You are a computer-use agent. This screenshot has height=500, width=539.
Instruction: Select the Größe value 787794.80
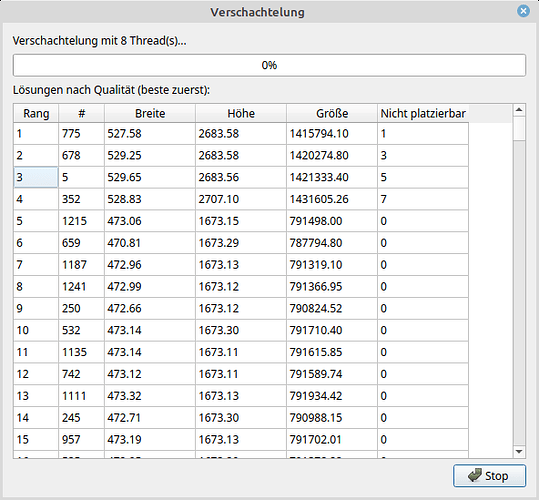[x=332, y=243]
